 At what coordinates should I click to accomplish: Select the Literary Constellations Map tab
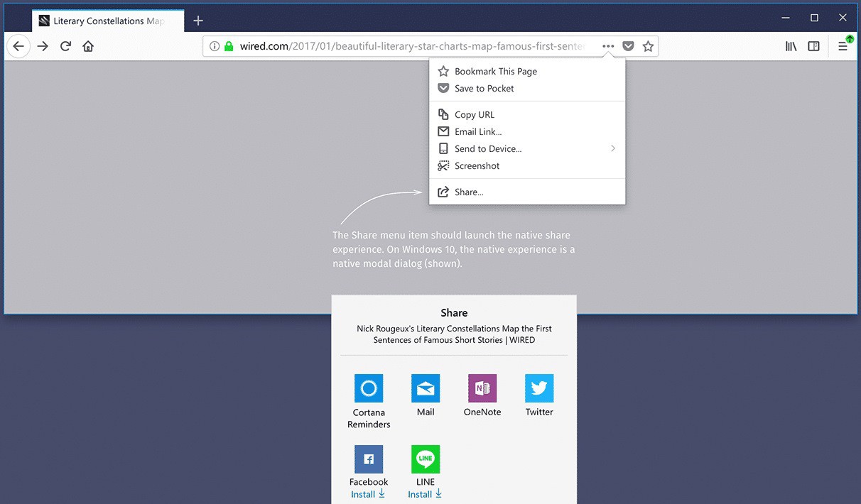108,21
